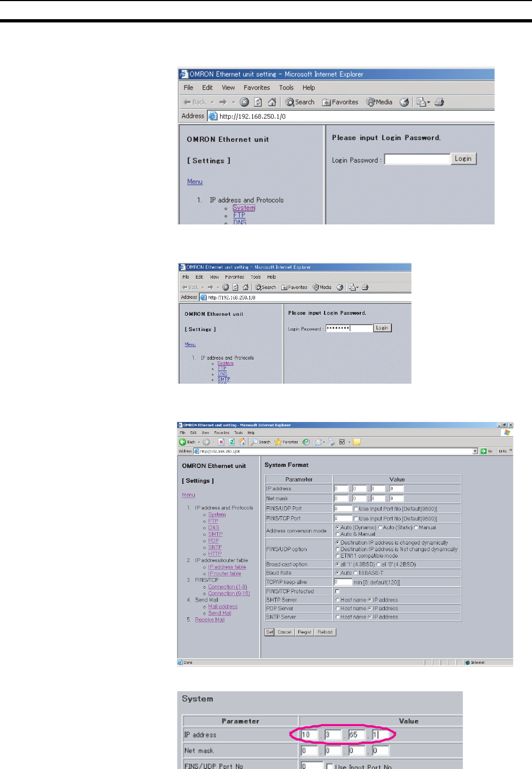Open Back history dropdown in masked-password login browser
This screenshot has width=532, height=769.
(x=203, y=287)
